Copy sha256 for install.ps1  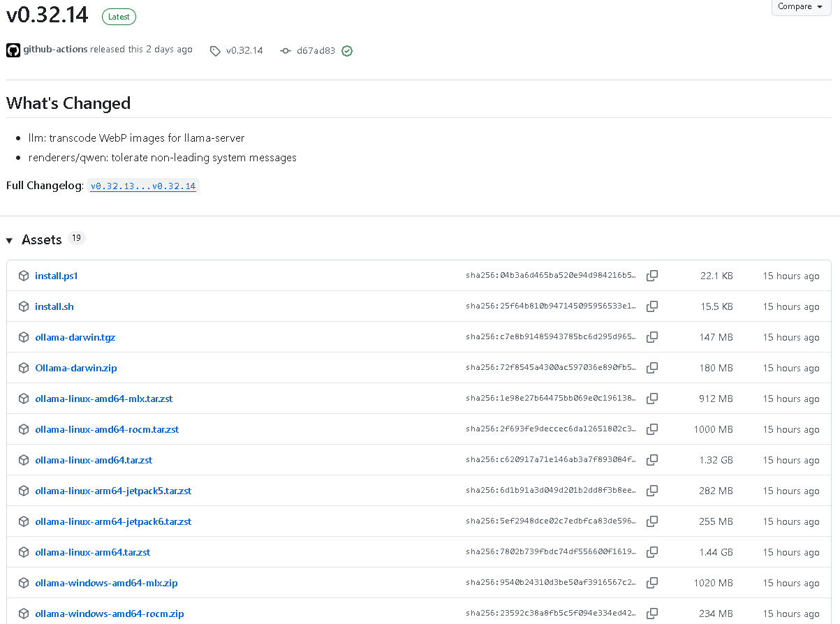pos(652,276)
